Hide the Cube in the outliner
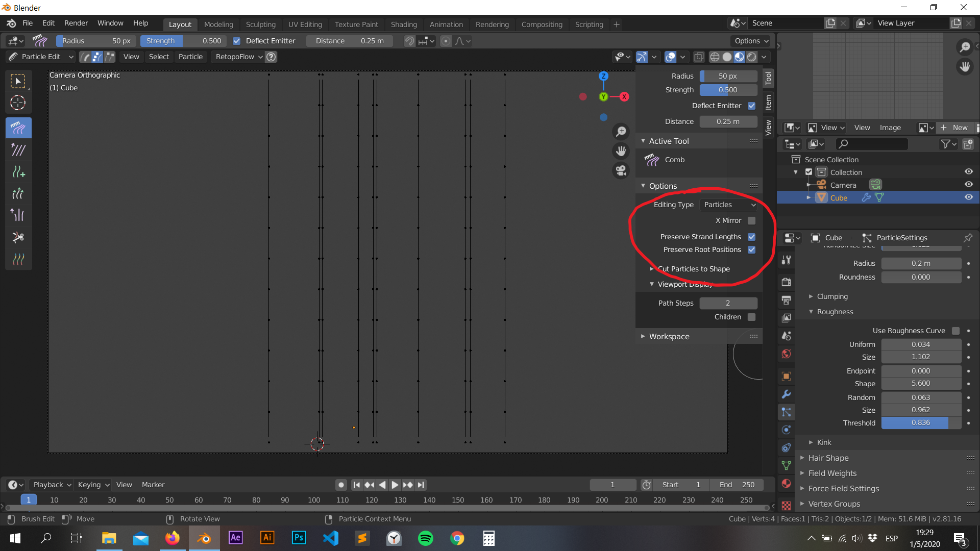 [969, 197]
